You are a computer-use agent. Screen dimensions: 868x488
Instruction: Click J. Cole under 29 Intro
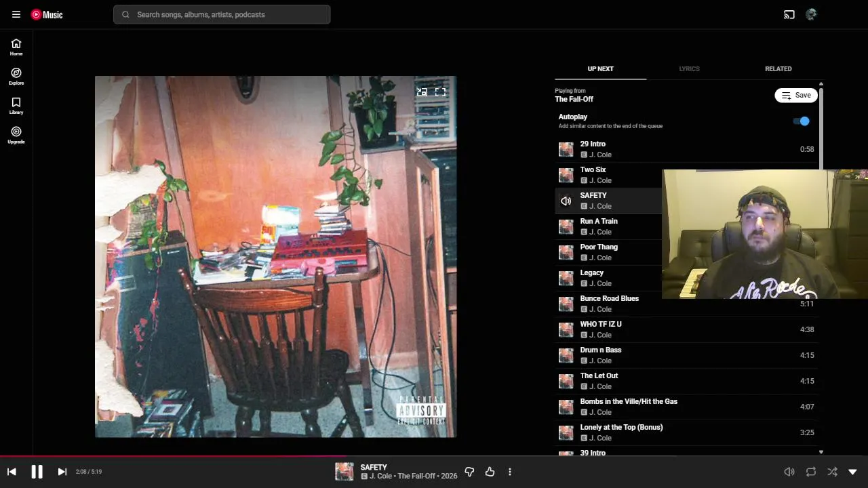pyautogui.click(x=600, y=155)
